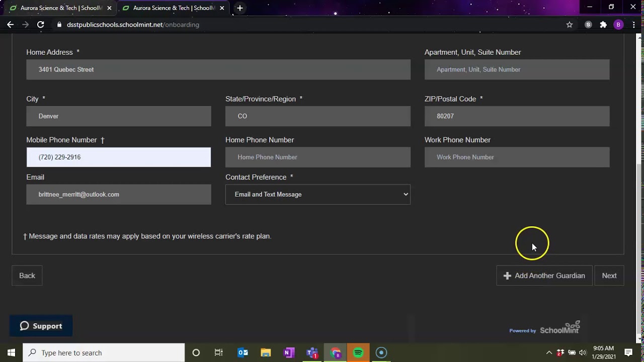The height and width of the screenshot is (362, 644).
Task: Open the screen recorder taskbar icon
Action: [x=381, y=352]
